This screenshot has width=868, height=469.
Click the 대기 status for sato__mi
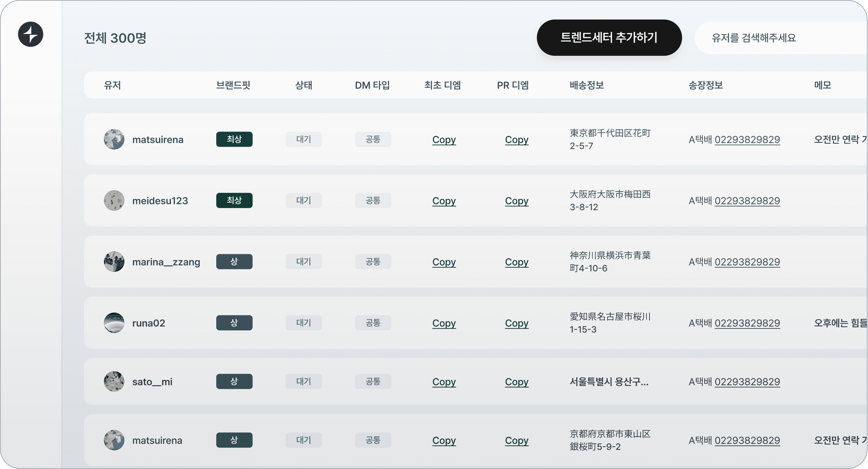304,382
